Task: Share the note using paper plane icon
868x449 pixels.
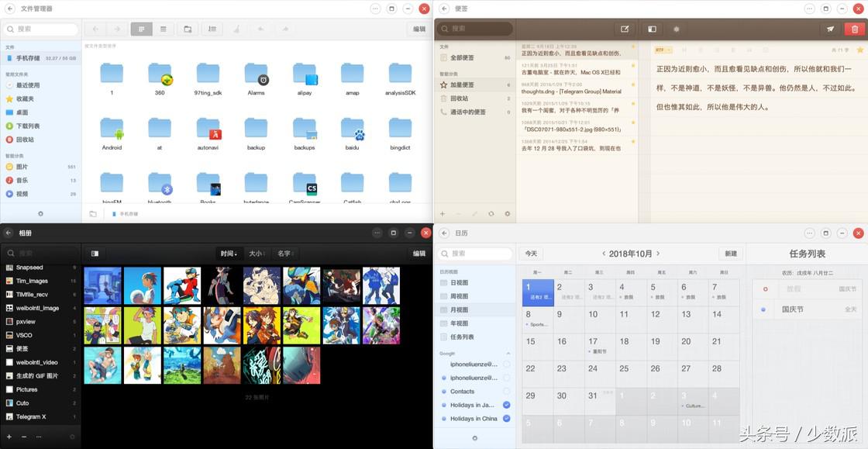Action: pyautogui.click(x=830, y=29)
